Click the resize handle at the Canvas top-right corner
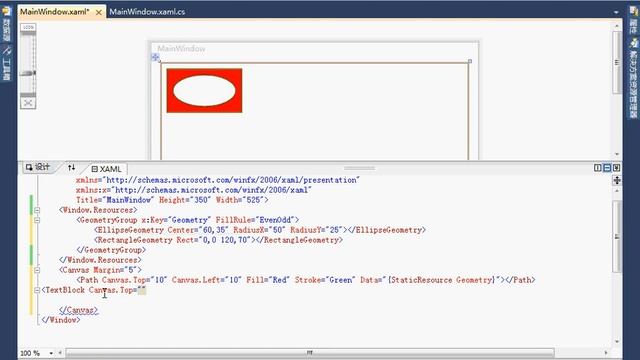The height and width of the screenshot is (360, 640). (x=470, y=61)
